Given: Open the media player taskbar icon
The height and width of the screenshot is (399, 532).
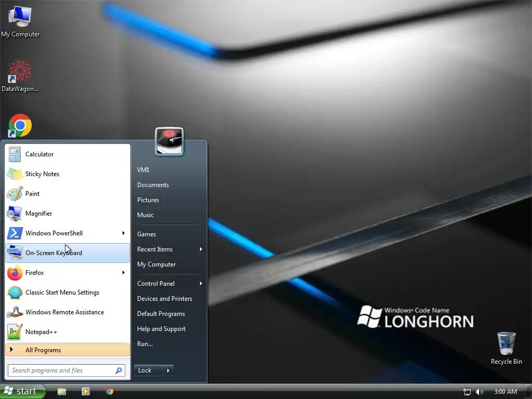Looking at the screenshot, I should 86,391.
